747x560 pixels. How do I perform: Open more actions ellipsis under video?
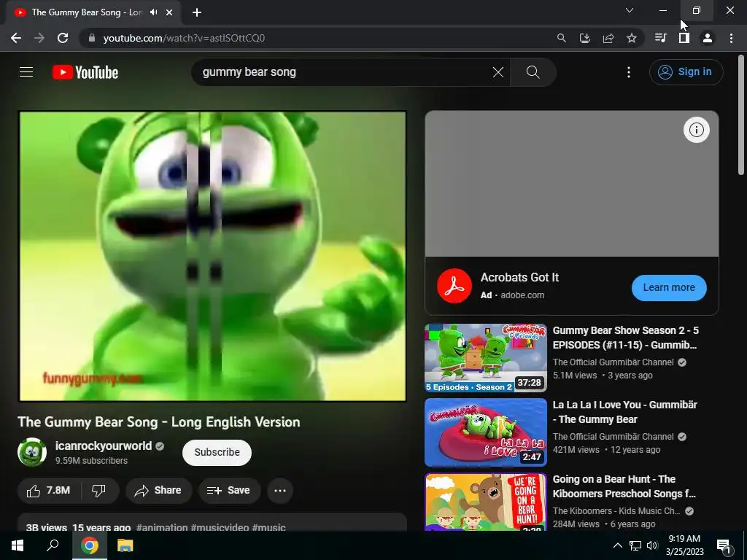pyautogui.click(x=280, y=491)
